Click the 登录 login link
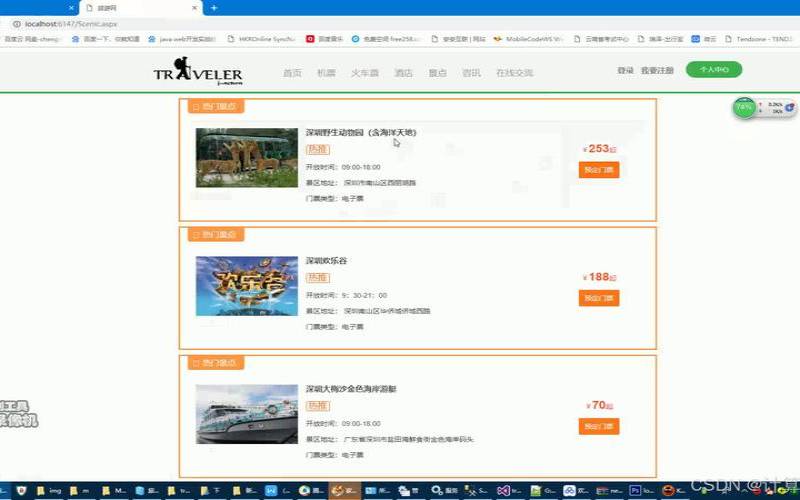 coord(626,70)
